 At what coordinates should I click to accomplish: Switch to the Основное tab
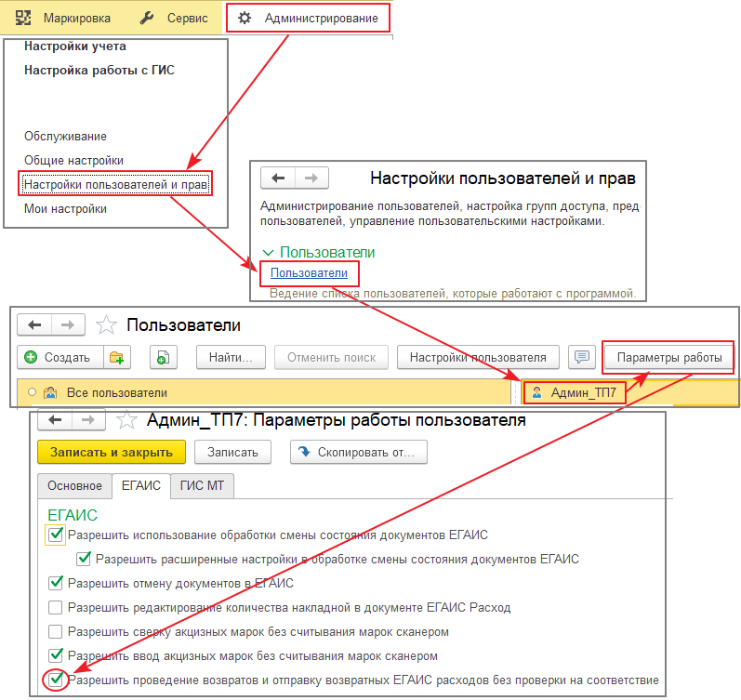(x=74, y=486)
